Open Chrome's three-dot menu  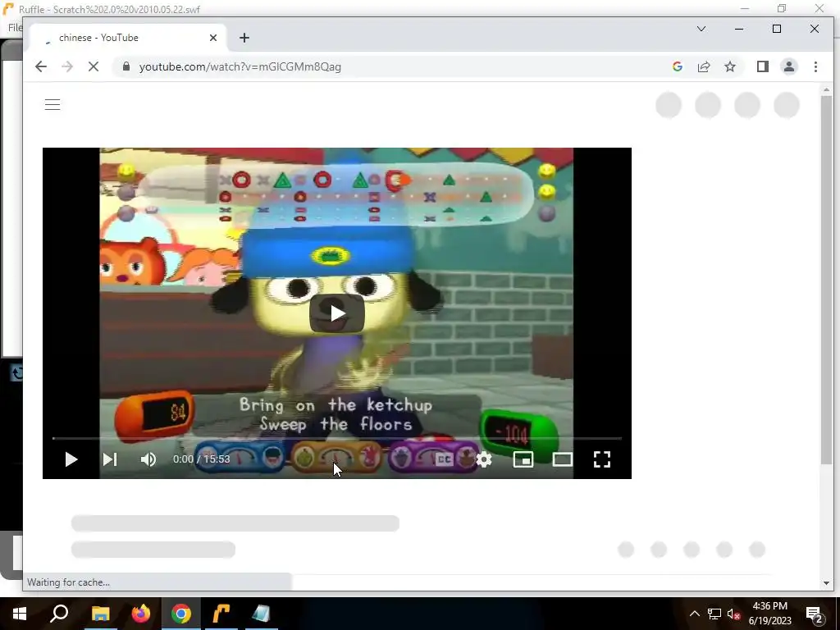coord(815,66)
